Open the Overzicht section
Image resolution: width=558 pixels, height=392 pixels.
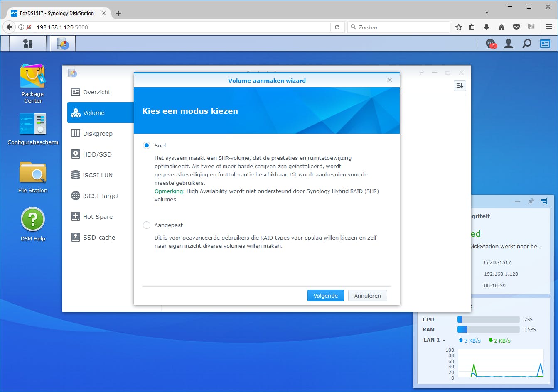[101, 92]
